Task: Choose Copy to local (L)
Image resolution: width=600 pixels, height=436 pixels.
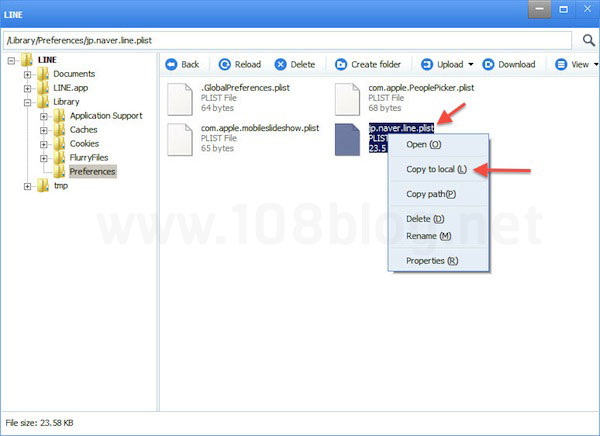Action: point(439,169)
